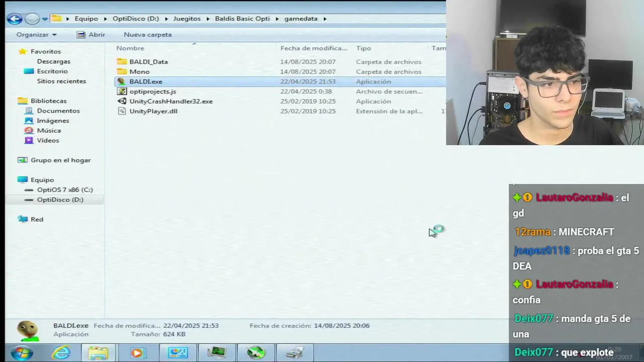Click the UnityCrashHandler32.exe file name
644x362 pixels.
point(171,101)
